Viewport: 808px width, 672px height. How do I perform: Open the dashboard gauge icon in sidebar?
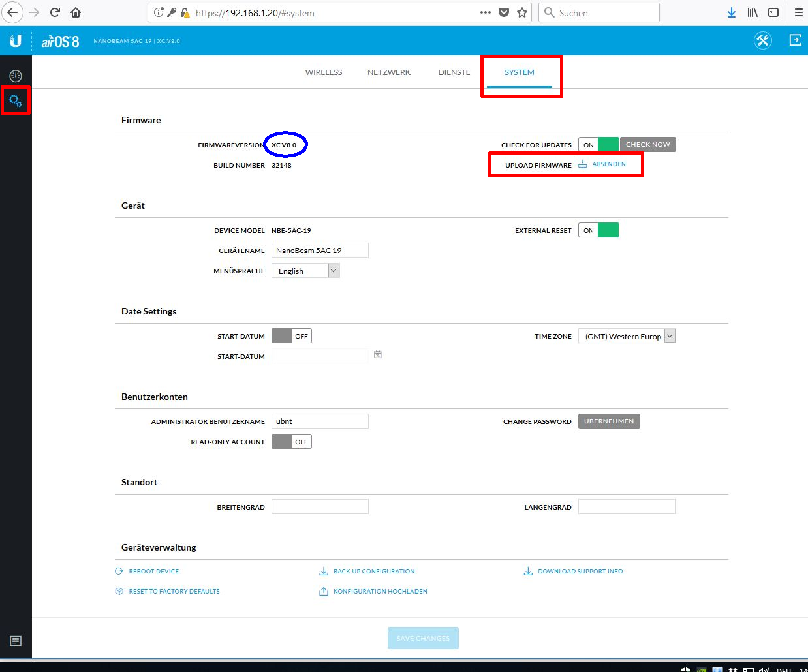pyautogui.click(x=16, y=76)
